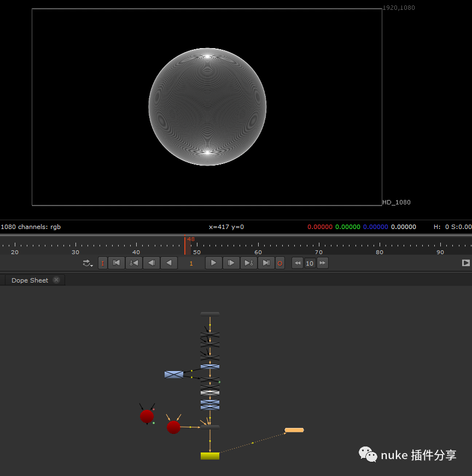The width and height of the screenshot is (472, 476).
Task: Jump to the last frame
Action: (x=266, y=263)
